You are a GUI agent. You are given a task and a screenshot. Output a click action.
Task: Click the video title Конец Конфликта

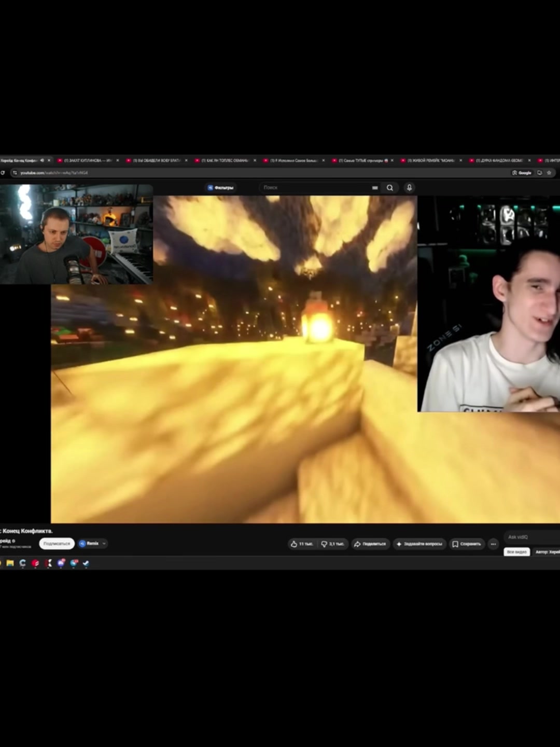(27, 531)
